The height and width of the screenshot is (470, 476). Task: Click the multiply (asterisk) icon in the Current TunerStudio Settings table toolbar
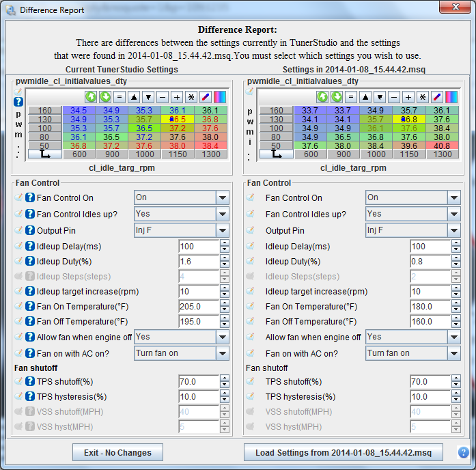coord(191,97)
